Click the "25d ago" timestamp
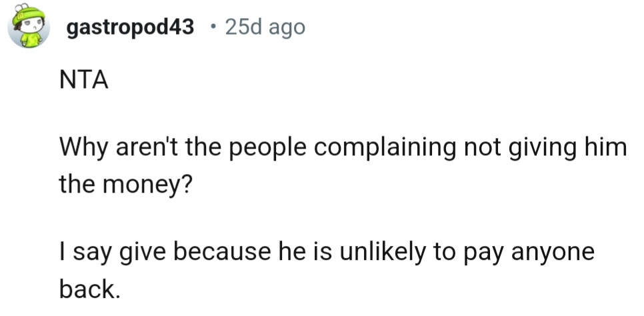The width and height of the screenshot is (644, 316). [x=265, y=27]
